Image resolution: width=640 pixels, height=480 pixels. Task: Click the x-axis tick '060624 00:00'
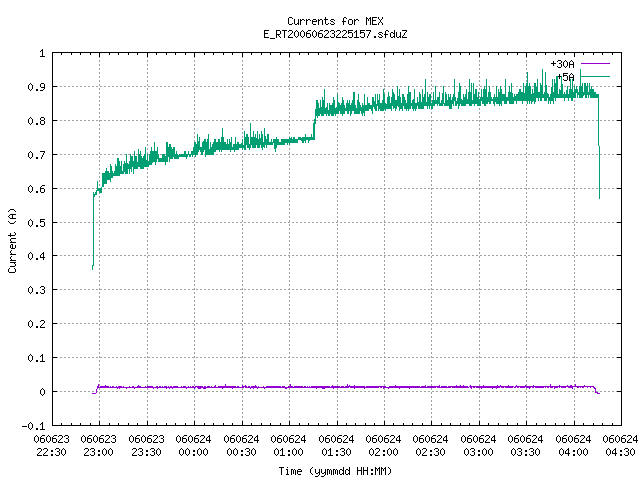click(x=194, y=446)
